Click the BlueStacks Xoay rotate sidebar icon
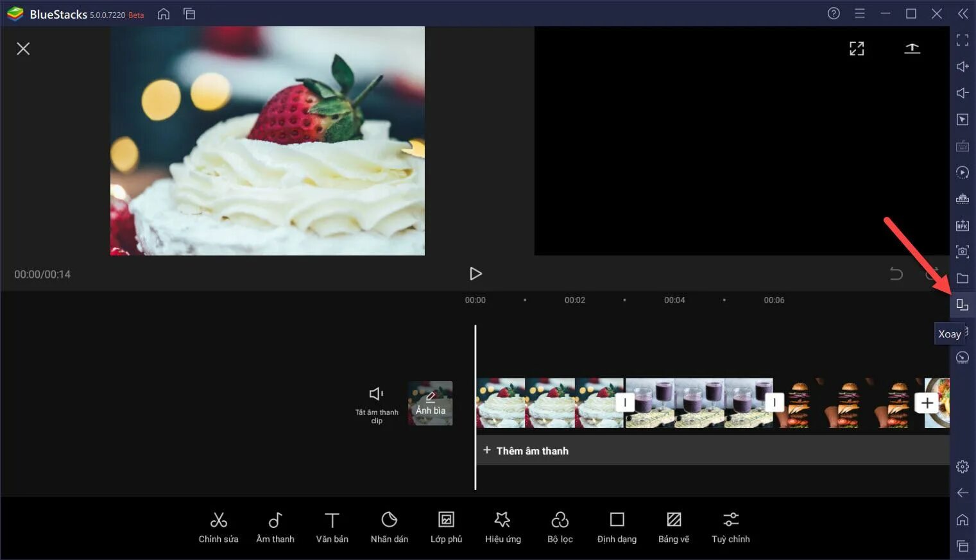The width and height of the screenshot is (976, 560). click(x=963, y=305)
